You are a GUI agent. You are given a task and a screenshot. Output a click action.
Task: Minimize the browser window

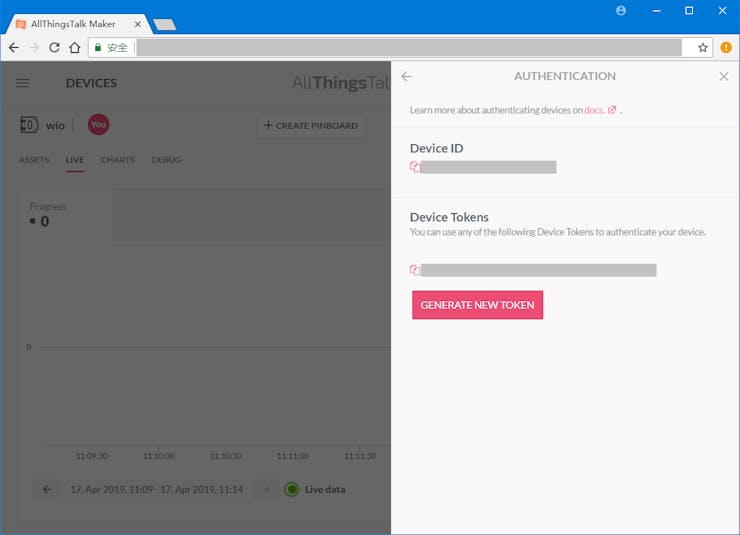coord(656,10)
